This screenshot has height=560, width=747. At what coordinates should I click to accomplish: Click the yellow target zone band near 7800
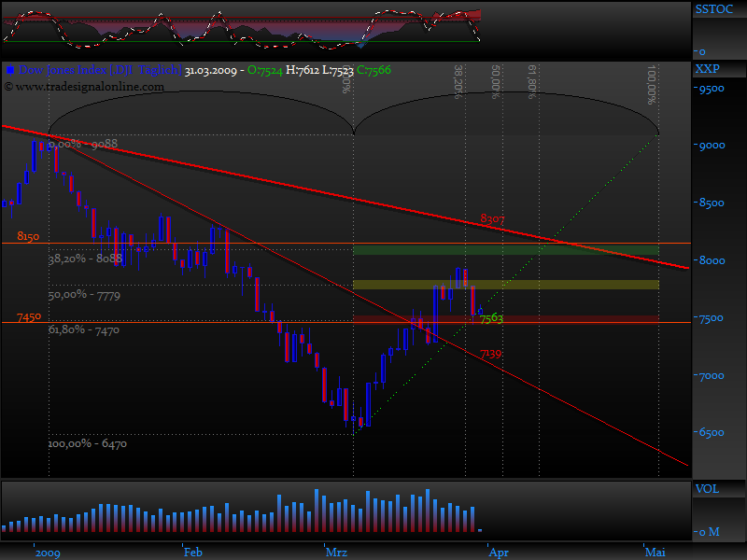506,285
